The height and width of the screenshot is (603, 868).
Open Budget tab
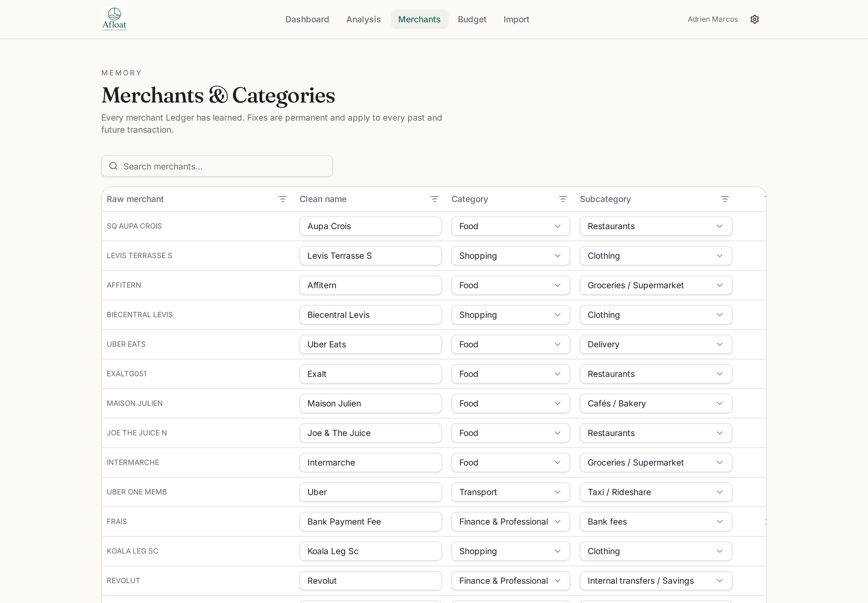pos(472,19)
